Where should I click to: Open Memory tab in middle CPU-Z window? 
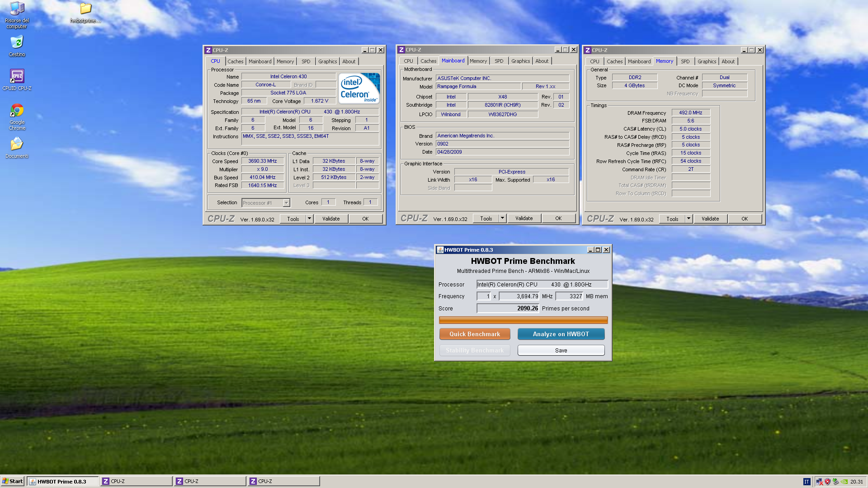[478, 61]
